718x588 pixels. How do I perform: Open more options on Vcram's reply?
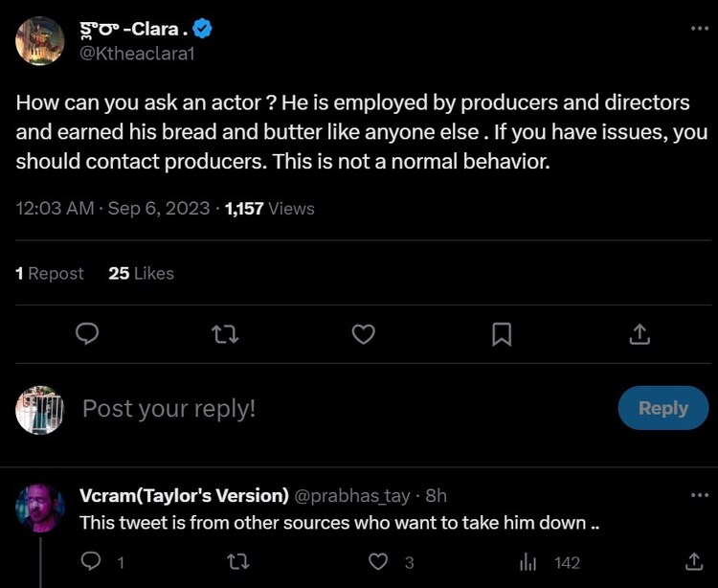click(x=700, y=495)
